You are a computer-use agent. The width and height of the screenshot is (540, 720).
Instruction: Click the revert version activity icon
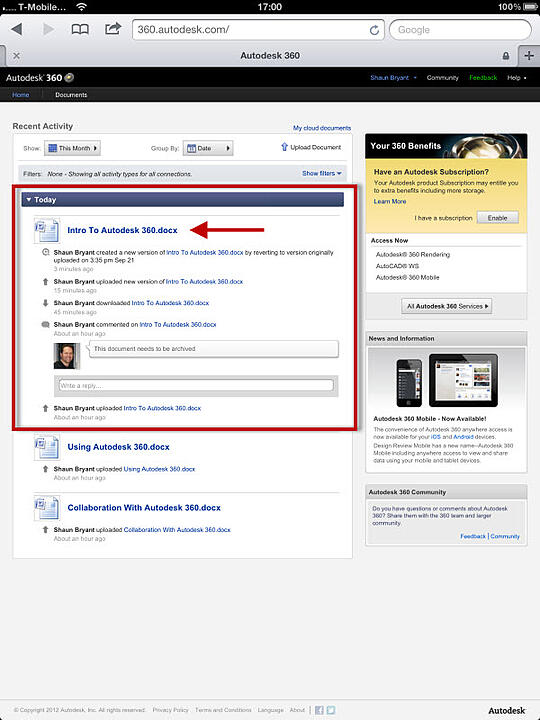click(45, 252)
